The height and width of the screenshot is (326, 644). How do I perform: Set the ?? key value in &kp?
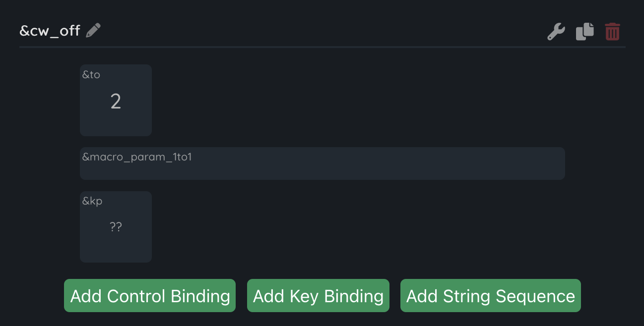pos(116,227)
